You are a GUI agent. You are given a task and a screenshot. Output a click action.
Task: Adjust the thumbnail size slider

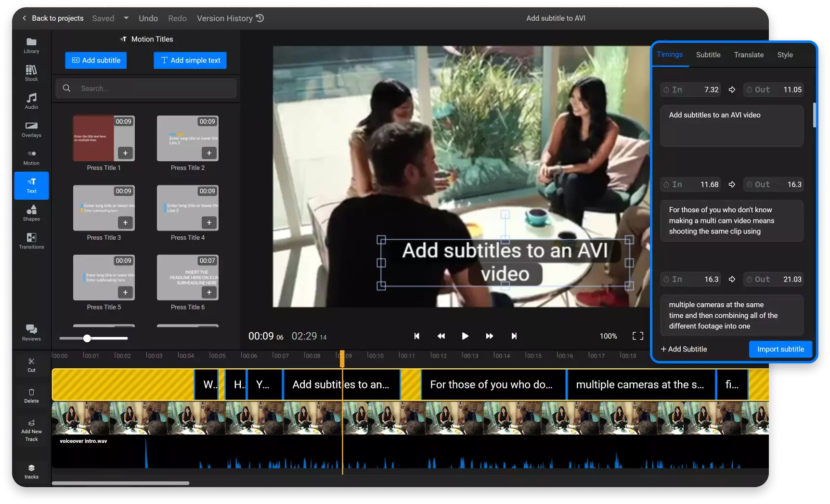coord(87,338)
